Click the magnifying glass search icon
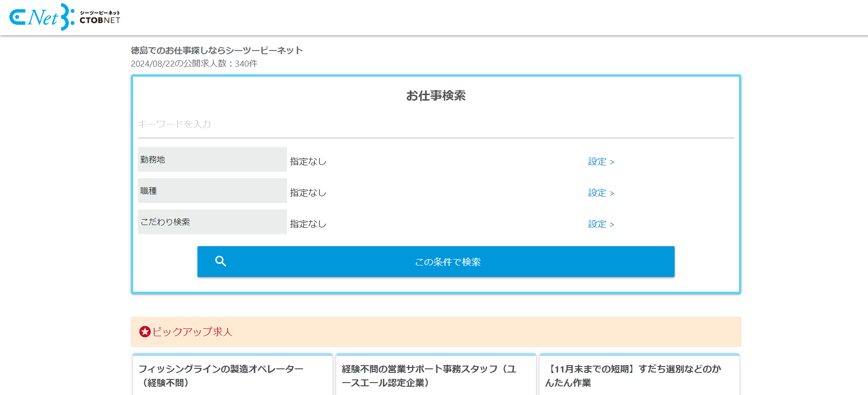Viewport: 868px width, 395px height. click(x=220, y=261)
